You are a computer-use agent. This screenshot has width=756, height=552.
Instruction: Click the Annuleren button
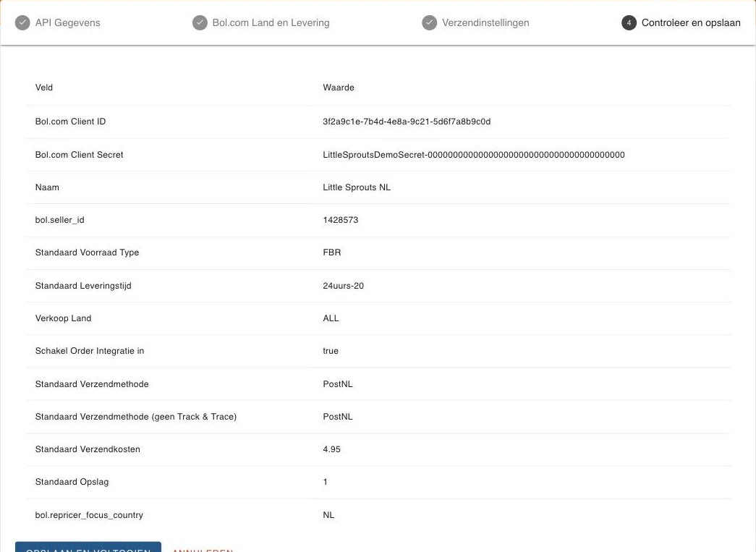[203, 548]
